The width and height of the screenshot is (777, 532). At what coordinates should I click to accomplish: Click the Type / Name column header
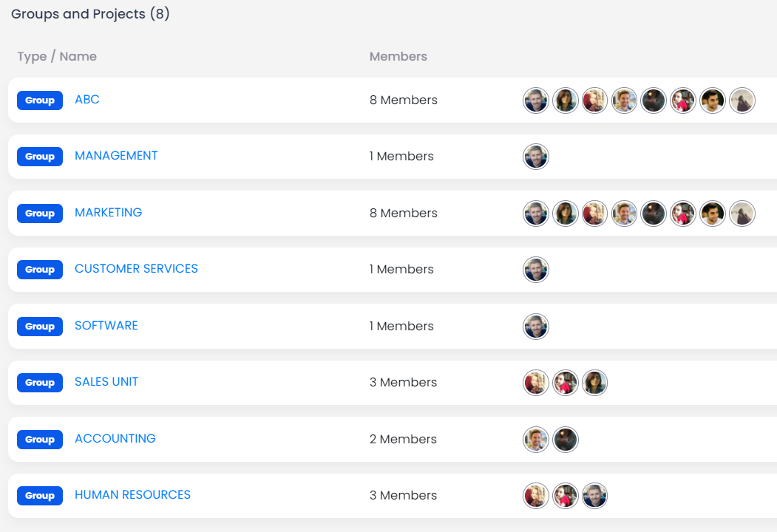coord(57,56)
